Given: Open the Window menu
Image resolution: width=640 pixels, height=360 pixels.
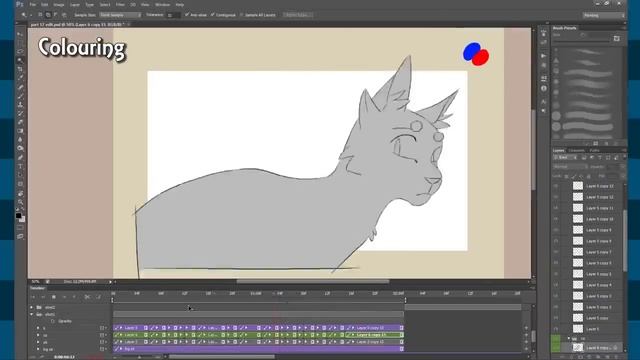Looking at the screenshot, I should pos(162,4).
